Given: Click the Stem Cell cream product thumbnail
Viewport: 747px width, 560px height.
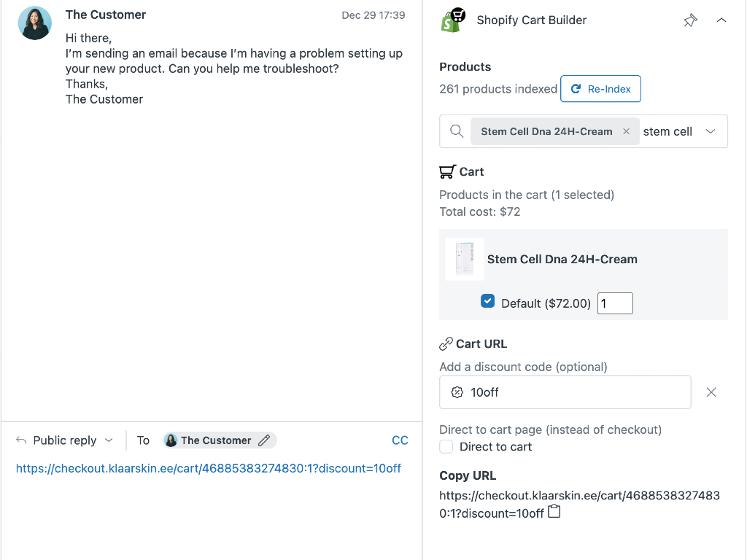Looking at the screenshot, I should click(x=464, y=259).
